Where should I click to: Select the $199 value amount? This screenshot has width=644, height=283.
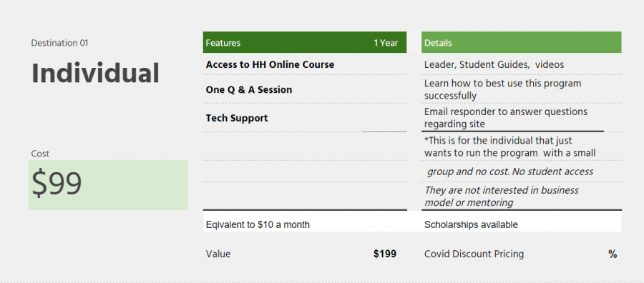pyautogui.click(x=385, y=254)
